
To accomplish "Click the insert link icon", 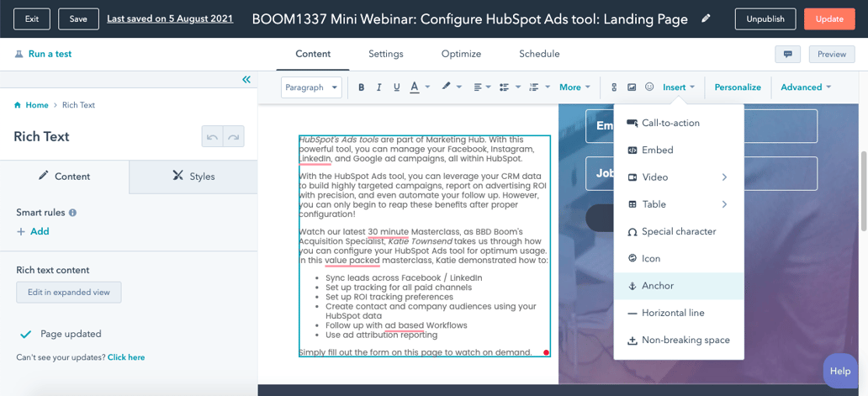I will (x=614, y=87).
